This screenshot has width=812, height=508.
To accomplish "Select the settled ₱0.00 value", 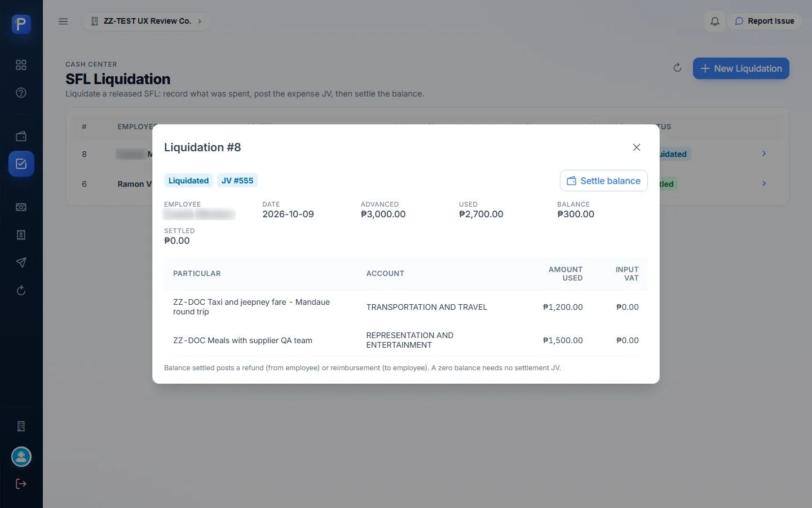I will 177,240.
